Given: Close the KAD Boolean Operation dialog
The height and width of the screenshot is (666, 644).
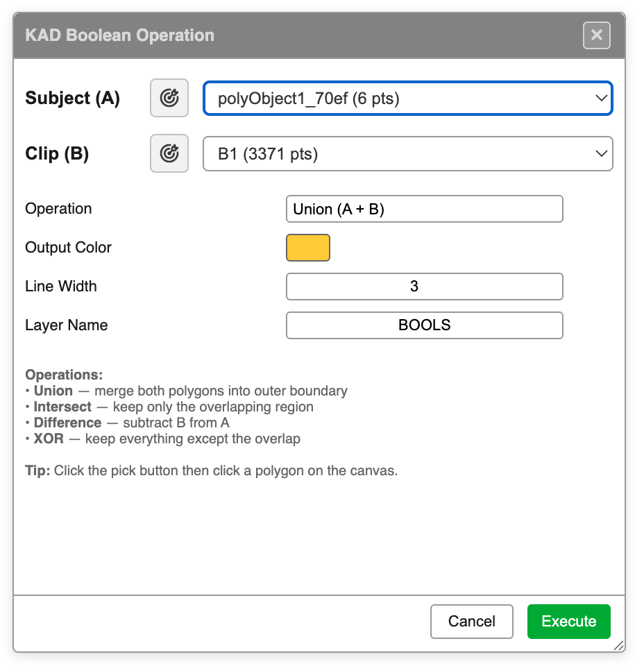Looking at the screenshot, I should [x=596, y=35].
